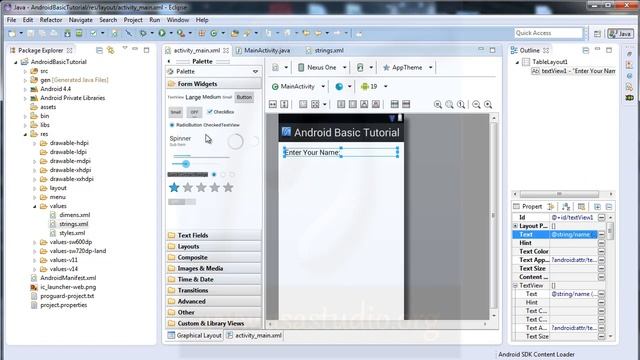640x360 pixels.
Task: Click the Hint property row
Action: pos(558,243)
